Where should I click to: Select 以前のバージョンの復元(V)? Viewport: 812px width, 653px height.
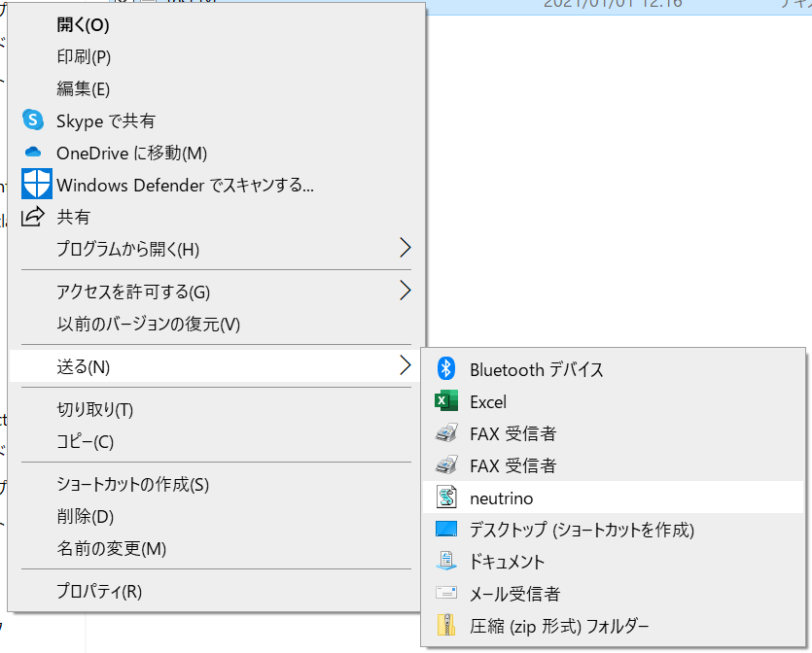(x=216, y=324)
